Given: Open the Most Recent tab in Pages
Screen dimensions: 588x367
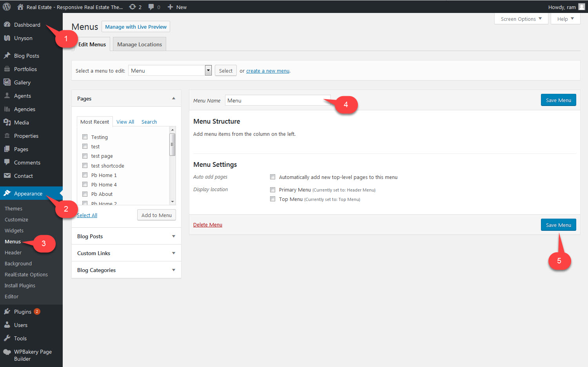Looking at the screenshot, I should pos(94,122).
